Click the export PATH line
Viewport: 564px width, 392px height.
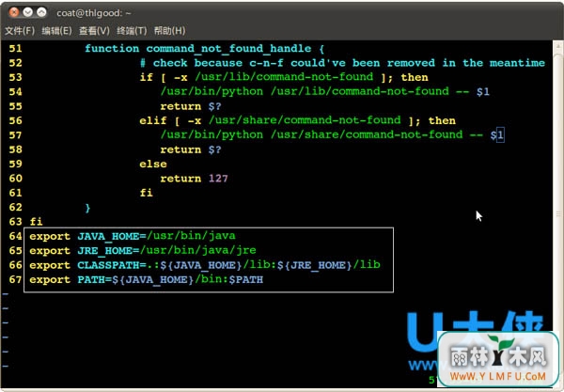tap(146, 279)
